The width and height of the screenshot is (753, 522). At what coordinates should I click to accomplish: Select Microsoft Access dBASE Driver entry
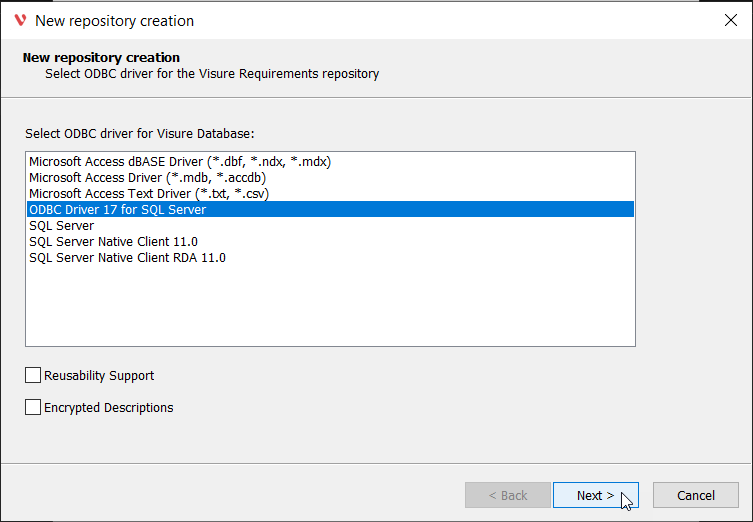point(330,162)
